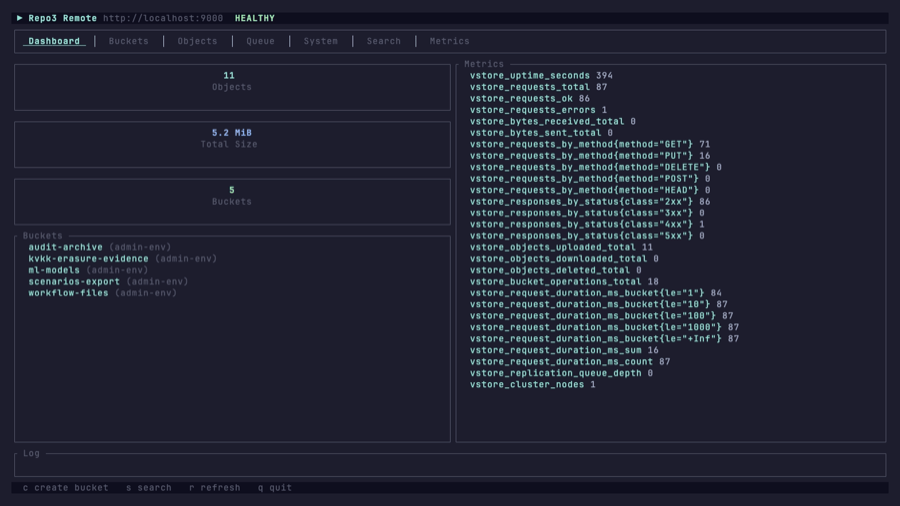The width and height of the screenshot is (900, 506).
Task: Select the Repo3 Remote title
Action: click(63, 18)
